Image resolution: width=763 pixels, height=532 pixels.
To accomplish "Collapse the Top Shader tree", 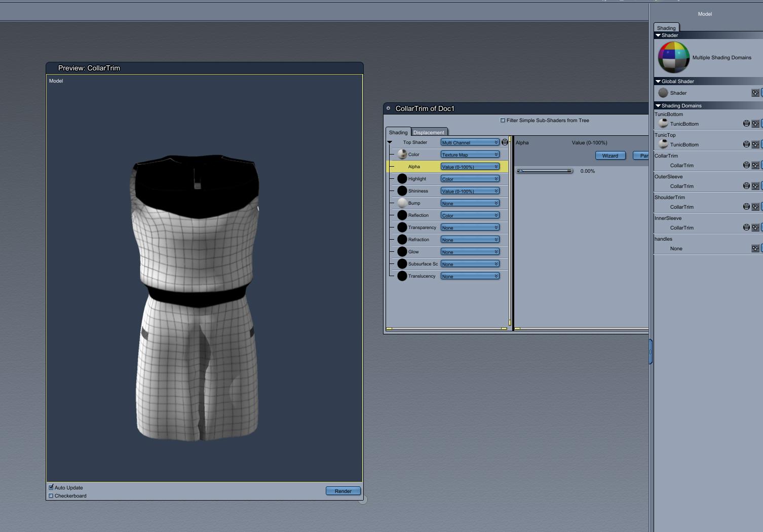I will tap(390, 142).
